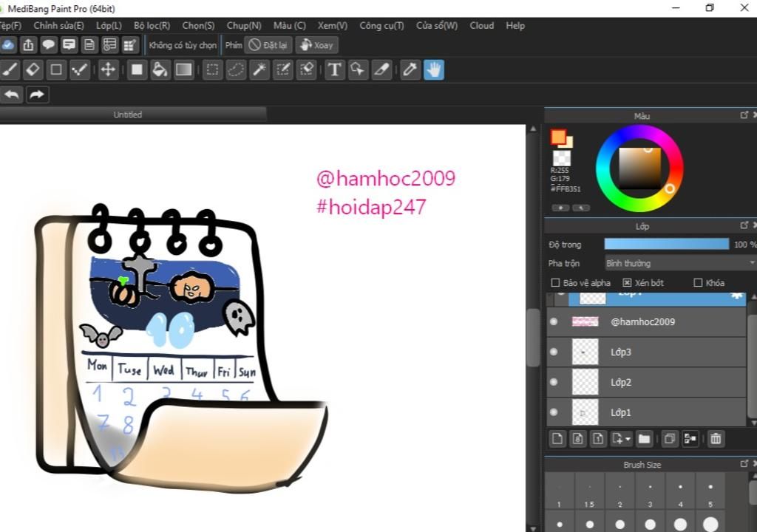The width and height of the screenshot is (757, 532).
Task: Hide the @hamhoc2009 layer
Action: click(554, 321)
